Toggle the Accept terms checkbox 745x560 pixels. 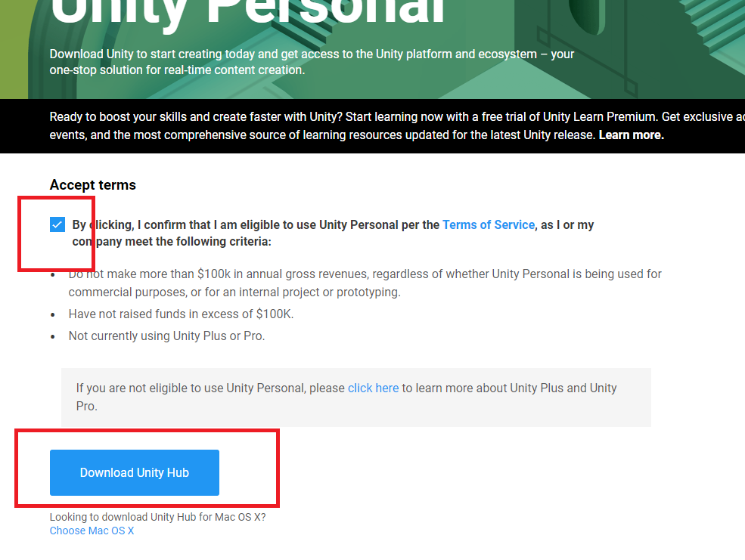pos(57,224)
